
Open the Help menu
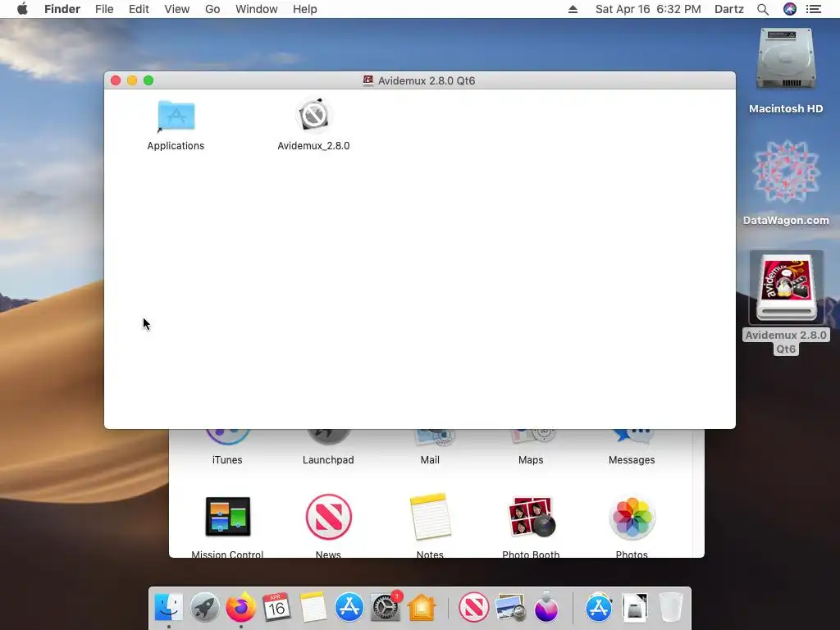305,9
